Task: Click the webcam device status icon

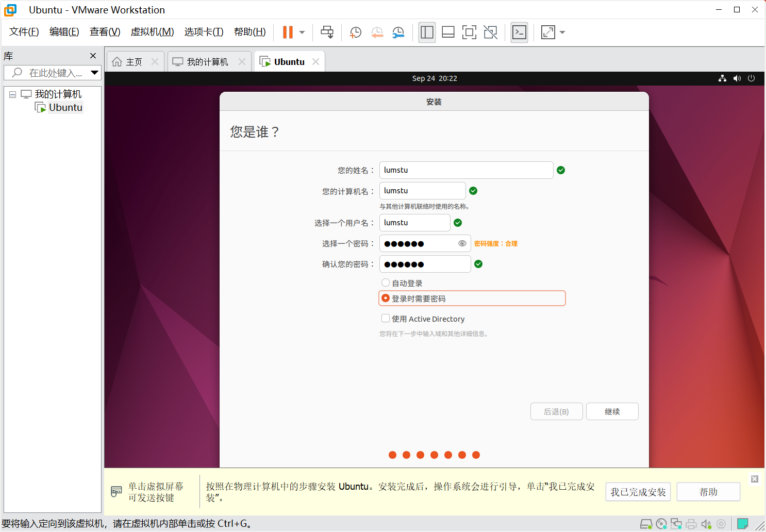Action: pos(721,524)
